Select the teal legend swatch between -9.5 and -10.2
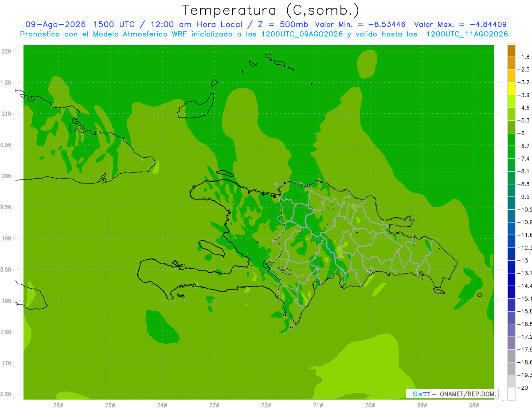 [511, 203]
